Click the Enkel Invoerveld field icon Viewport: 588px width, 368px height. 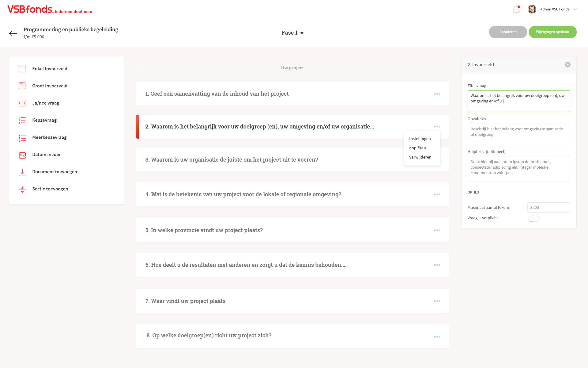(x=22, y=69)
